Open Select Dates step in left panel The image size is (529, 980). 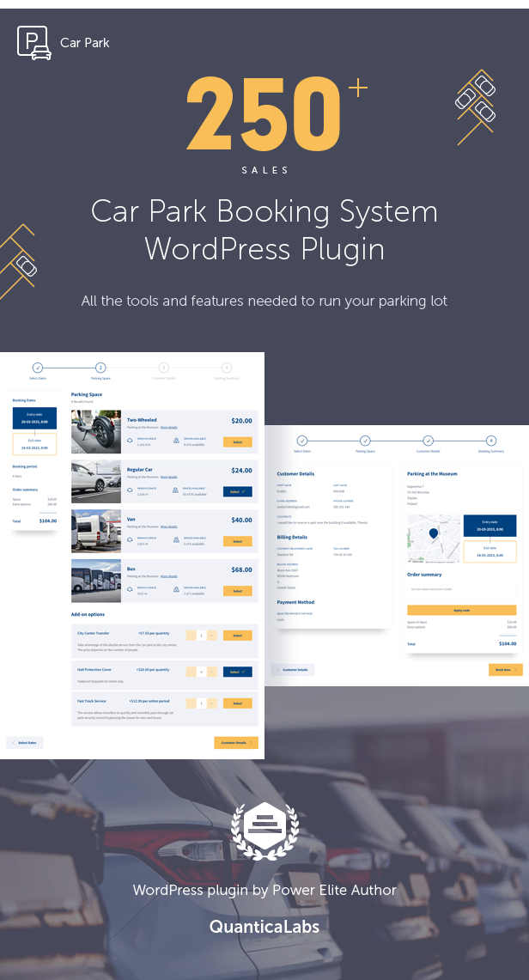pos(38,368)
